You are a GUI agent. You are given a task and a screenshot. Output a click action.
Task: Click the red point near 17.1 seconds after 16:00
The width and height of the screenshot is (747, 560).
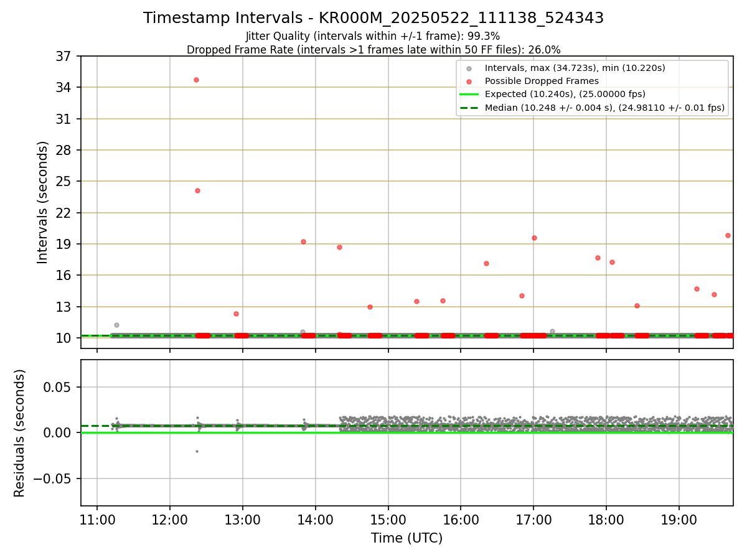click(486, 263)
